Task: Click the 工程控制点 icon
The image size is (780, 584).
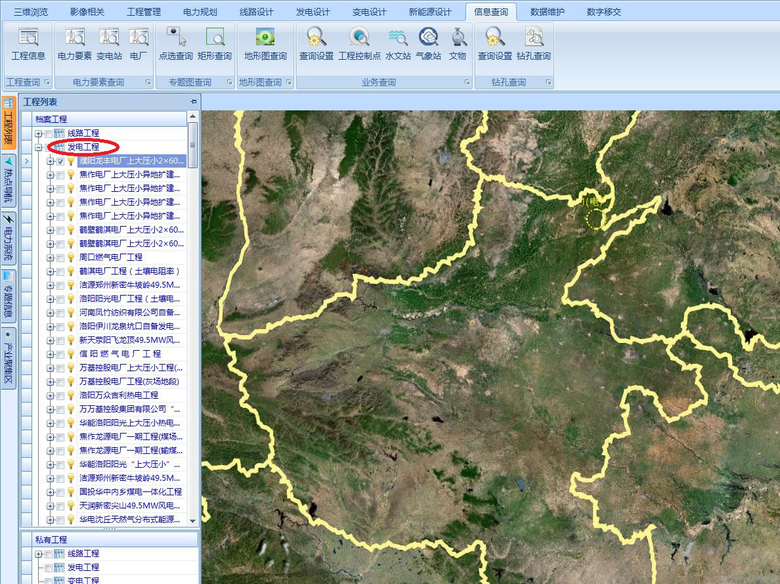Action: (359, 45)
